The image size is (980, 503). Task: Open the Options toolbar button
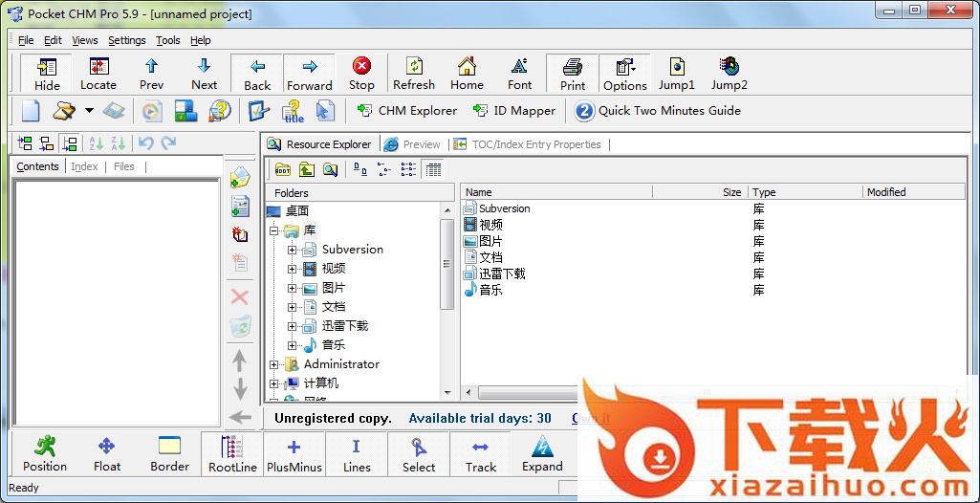625,74
